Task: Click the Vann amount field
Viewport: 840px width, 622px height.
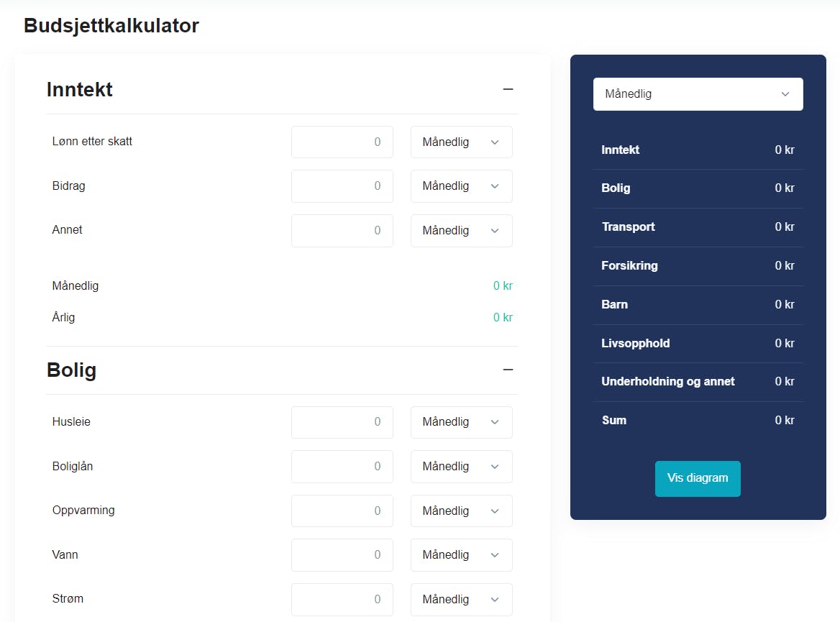Action: click(x=342, y=554)
